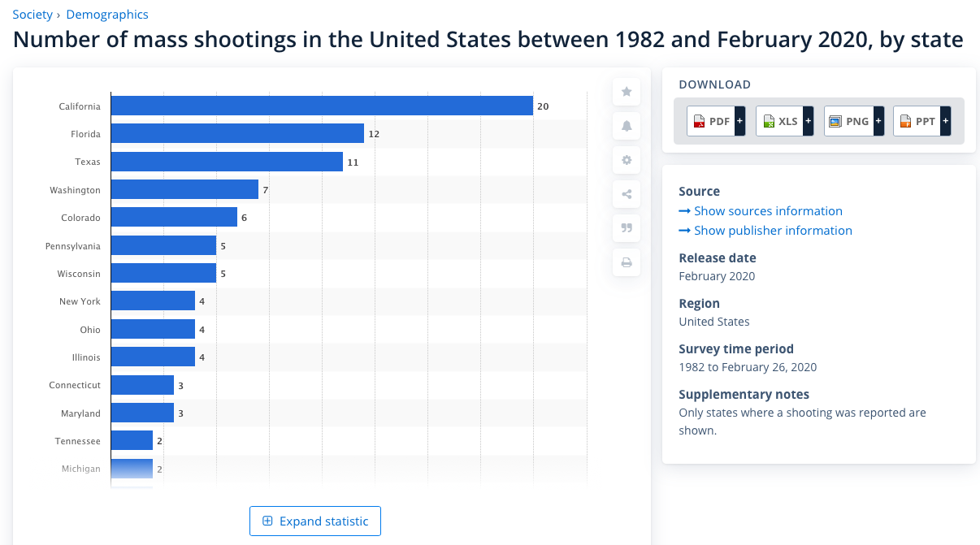
Task: Click the share statistic icon
Action: tap(627, 194)
